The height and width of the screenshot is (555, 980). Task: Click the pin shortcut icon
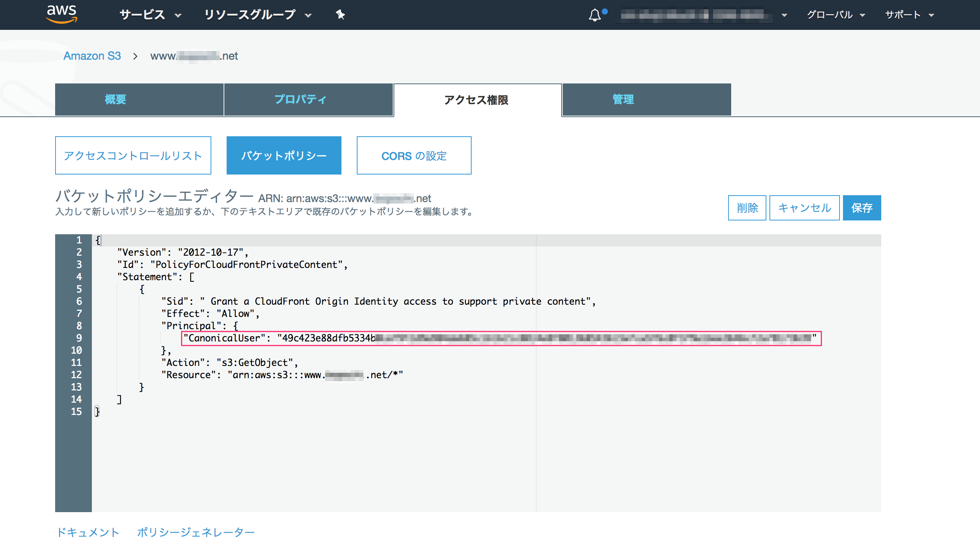pos(340,15)
